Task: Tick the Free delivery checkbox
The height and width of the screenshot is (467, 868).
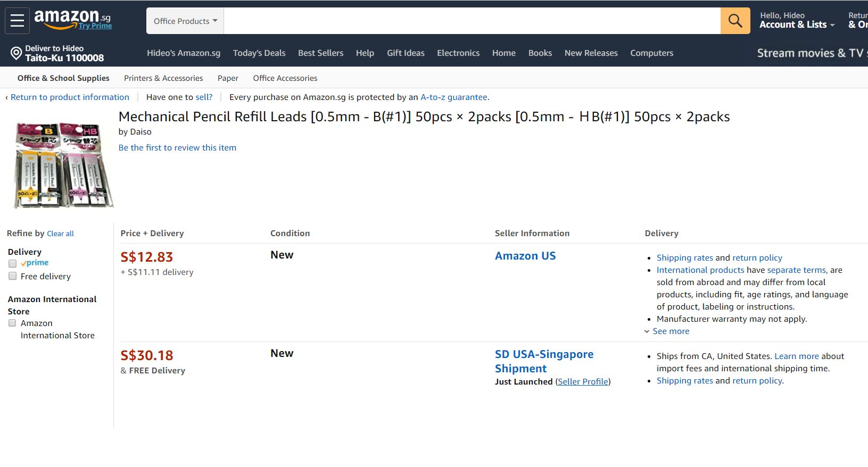Action: (12, 276)
